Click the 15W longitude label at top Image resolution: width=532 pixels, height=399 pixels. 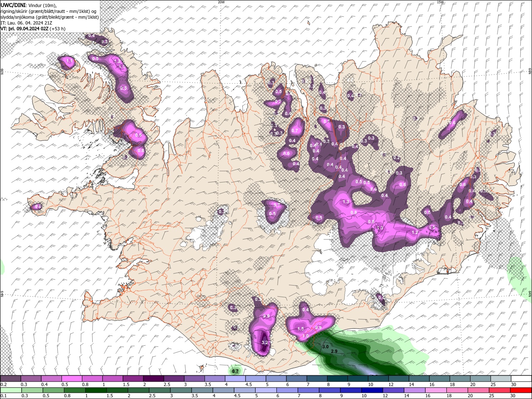(440, 2)
